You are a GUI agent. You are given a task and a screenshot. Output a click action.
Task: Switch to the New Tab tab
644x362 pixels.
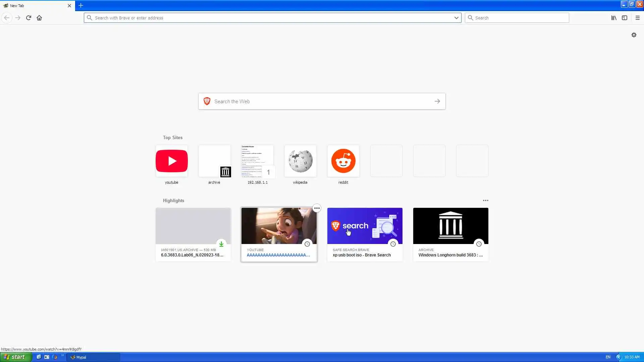pos(34,5)
